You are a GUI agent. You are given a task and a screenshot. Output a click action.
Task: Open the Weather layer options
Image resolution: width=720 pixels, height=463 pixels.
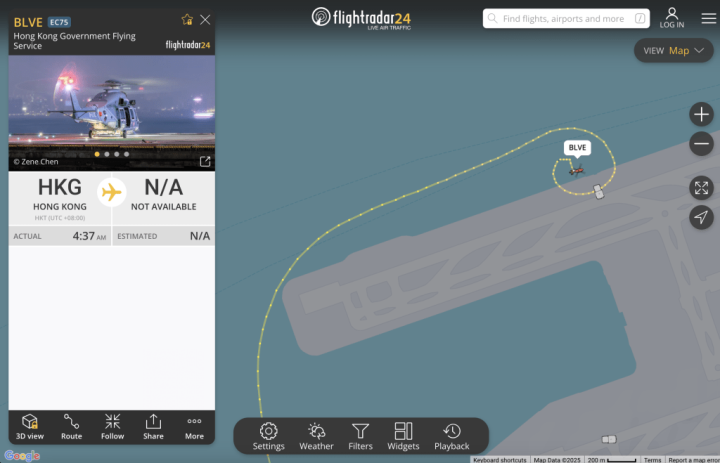click(316, 436)
